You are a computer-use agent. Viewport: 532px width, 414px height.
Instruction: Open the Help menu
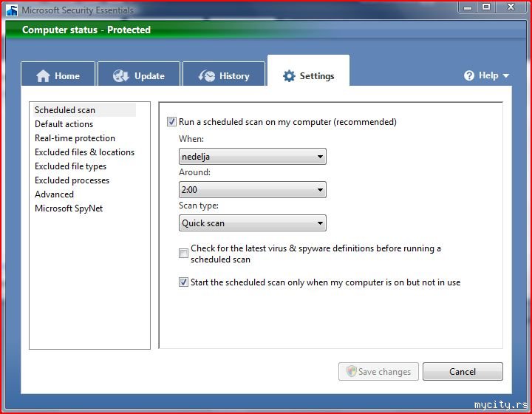click(486, 75)
